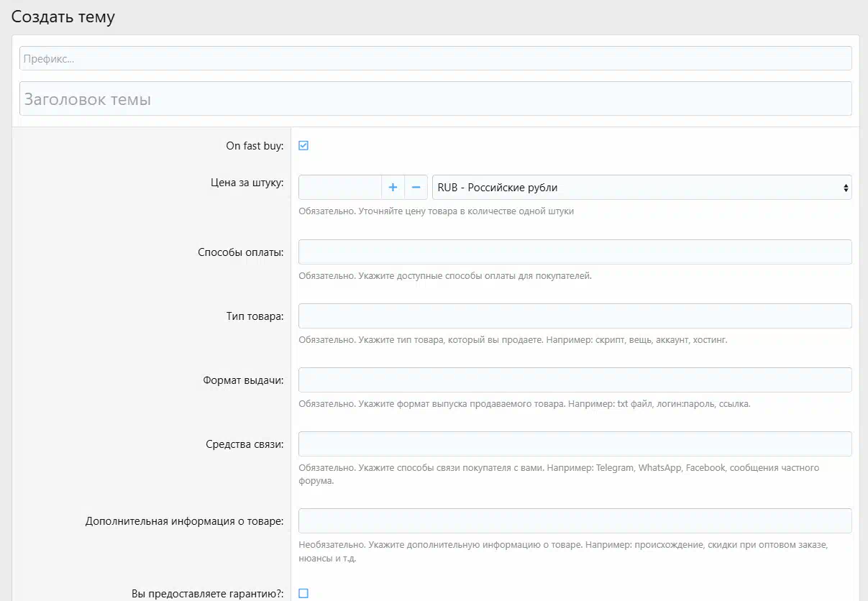Viewport: 868px width, 601px height.
Task: Click the Способы оплаты label
Action: tap(240, 252)
